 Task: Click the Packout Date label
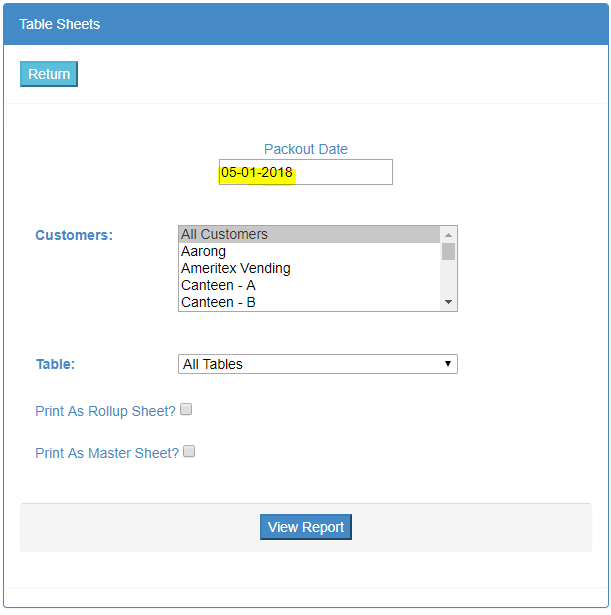[306, 149]
